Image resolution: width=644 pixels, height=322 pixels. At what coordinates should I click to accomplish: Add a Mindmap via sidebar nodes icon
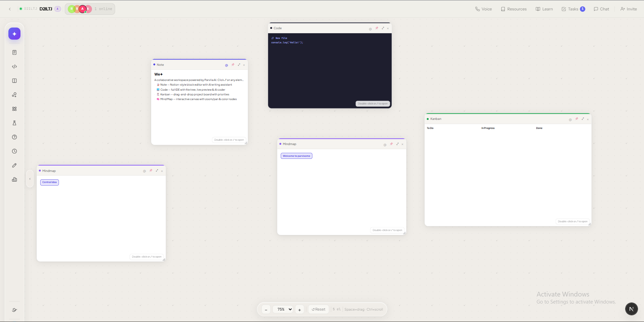click(14, 95)
